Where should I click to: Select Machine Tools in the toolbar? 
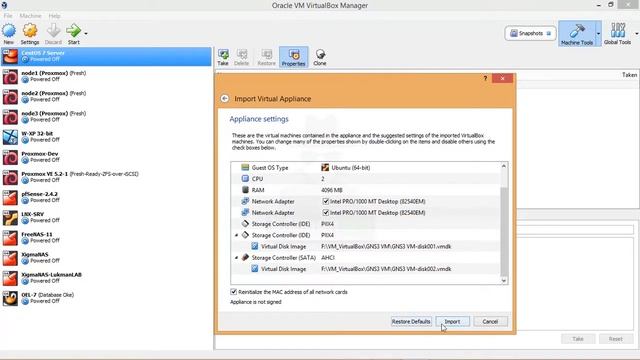click(x=577, y=33)
